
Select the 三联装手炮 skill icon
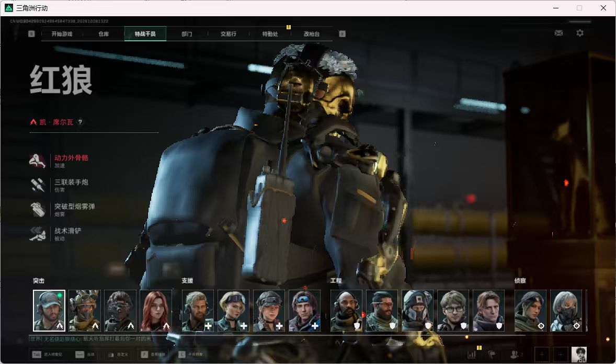click(38, 185)
